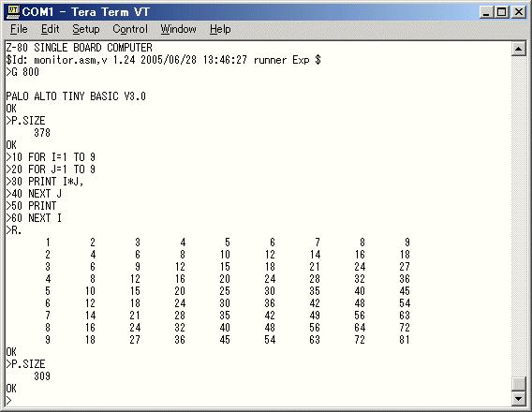
Task: Click the line '10 FOR I=1 TO 9'
Action: pyautogui.click(x=51, y=157)
